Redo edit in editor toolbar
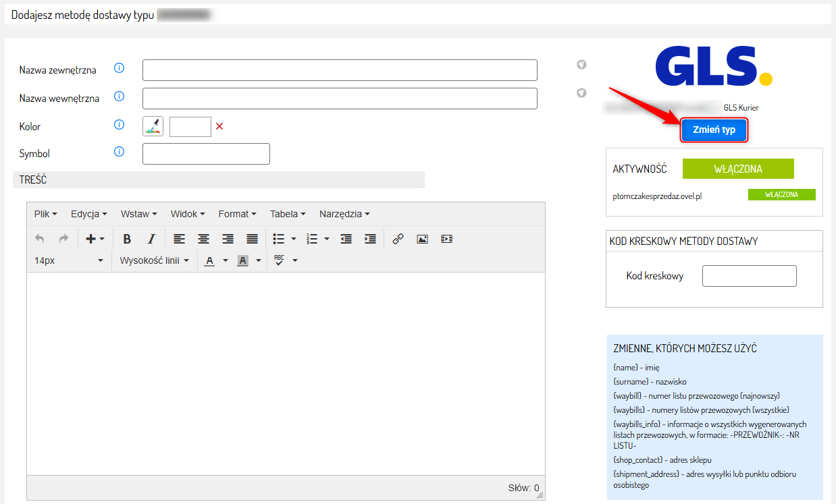This screenshot has height=504, width=836. point(63,239)
